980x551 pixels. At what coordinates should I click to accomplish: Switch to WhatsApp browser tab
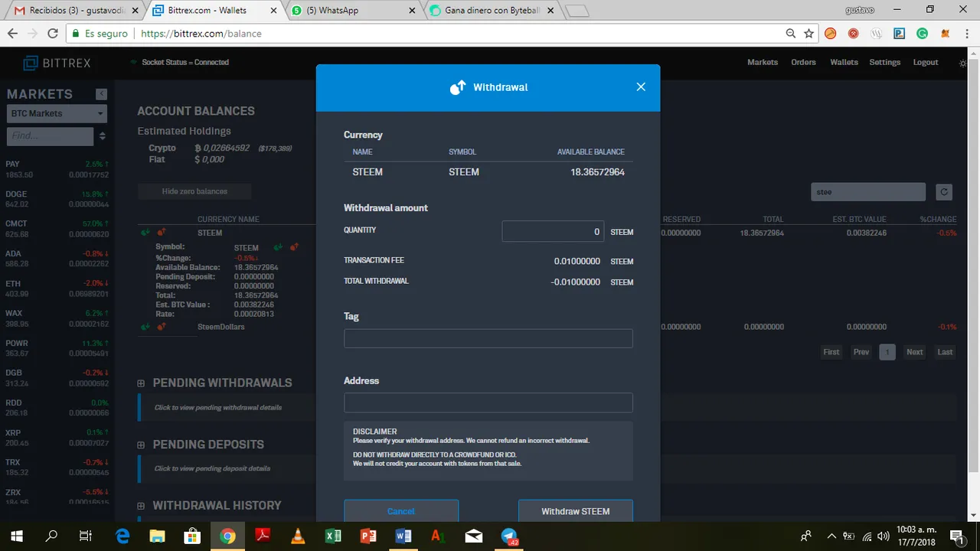point(351,11)
